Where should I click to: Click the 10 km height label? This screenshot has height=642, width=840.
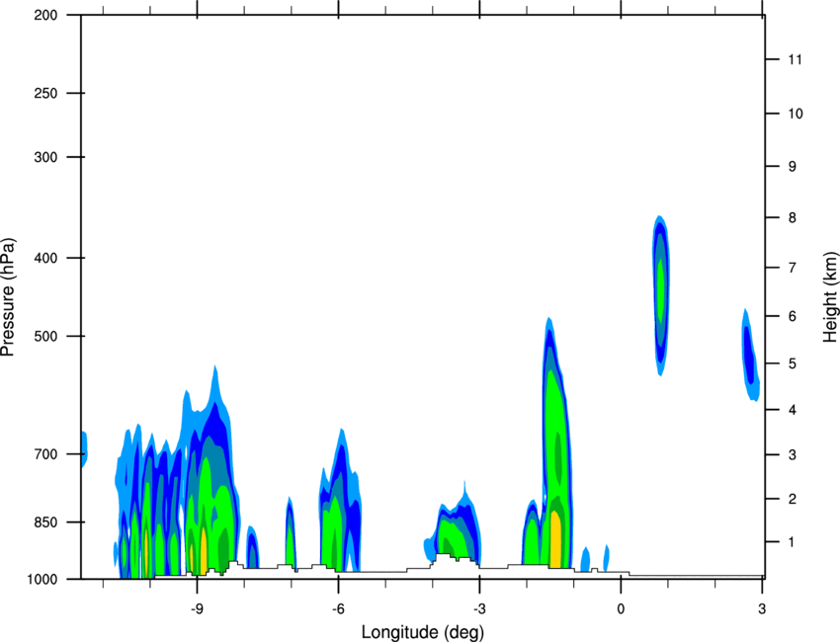796,114
